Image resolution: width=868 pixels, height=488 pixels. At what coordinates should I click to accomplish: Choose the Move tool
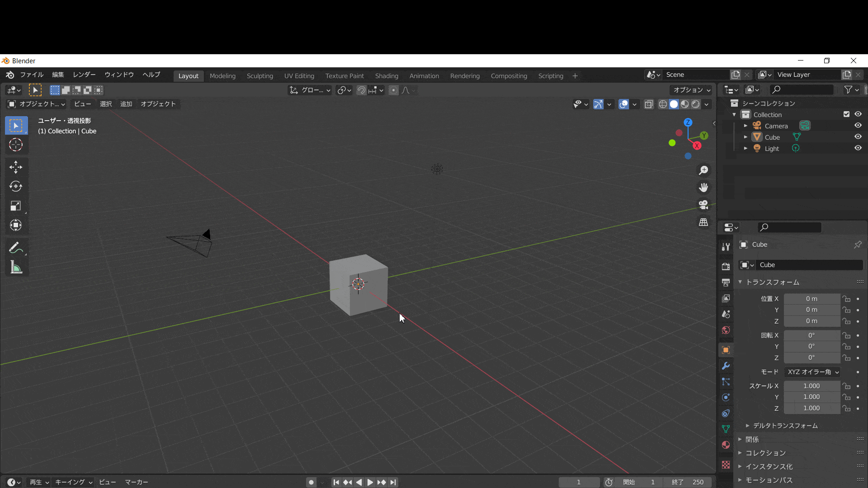(16, 167)
